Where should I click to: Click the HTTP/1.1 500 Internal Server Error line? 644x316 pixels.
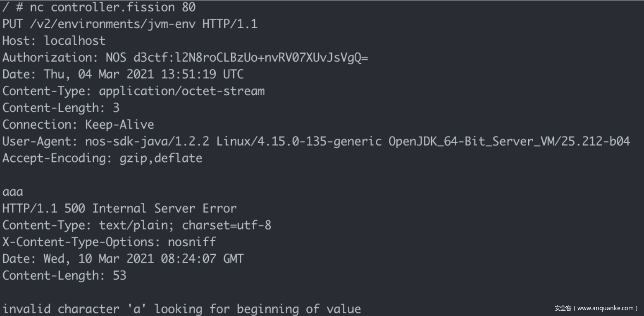pyautogui.click(x=119, y=208)
